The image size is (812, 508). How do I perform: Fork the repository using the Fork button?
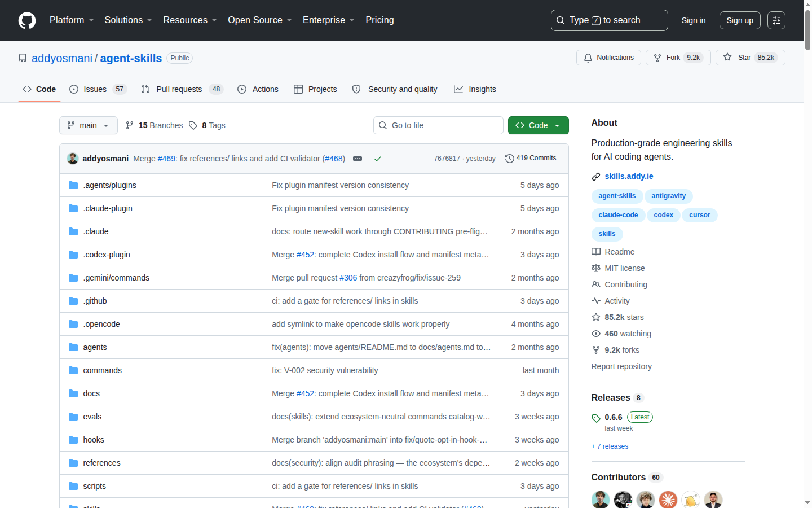(678, 58)
